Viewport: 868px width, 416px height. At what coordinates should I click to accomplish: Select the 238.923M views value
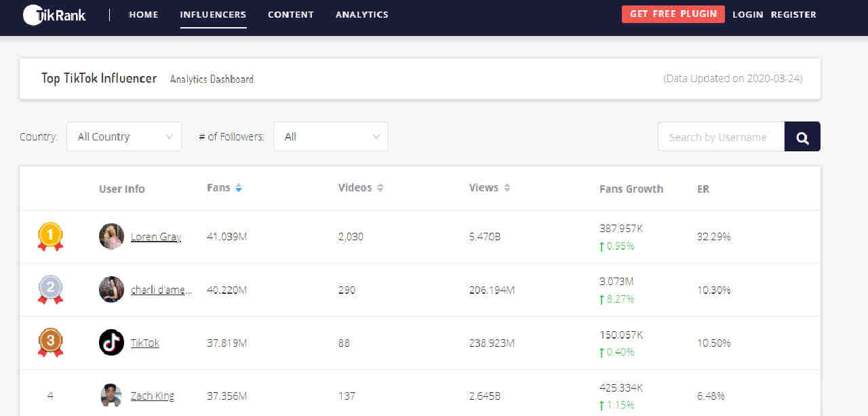click(x=492, y=343)
